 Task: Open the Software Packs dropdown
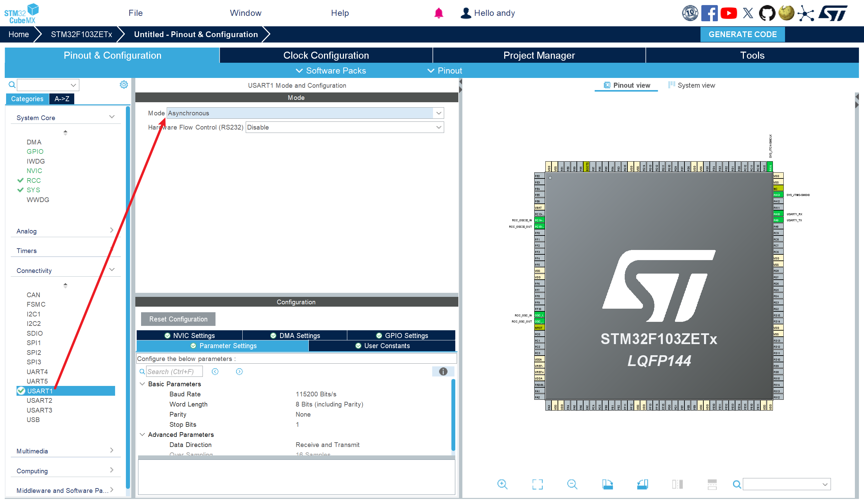pyautogui.click(x=331, y=71)
